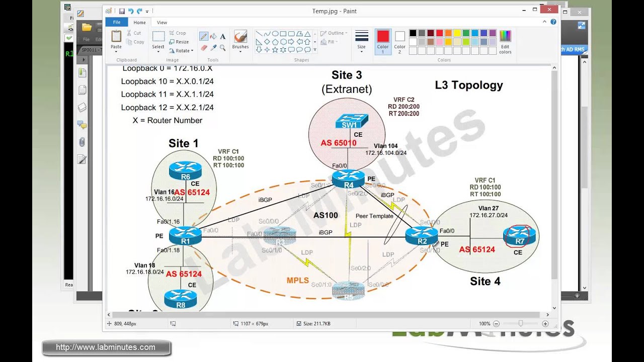Click the Paste clipboard icon
Image resolution: width=644 pixels, height=362 pixels.
pyautogui.click(x=116, y=36)
